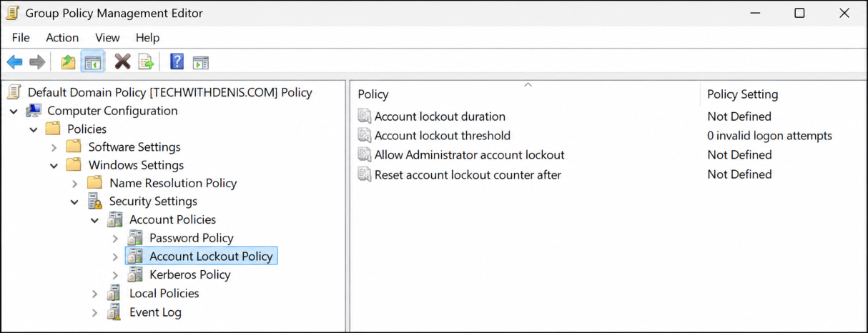The width and height of the screenshot is (868, 333).
Task: Expand the Account Lockout Policy chevron
Action: 116,257
